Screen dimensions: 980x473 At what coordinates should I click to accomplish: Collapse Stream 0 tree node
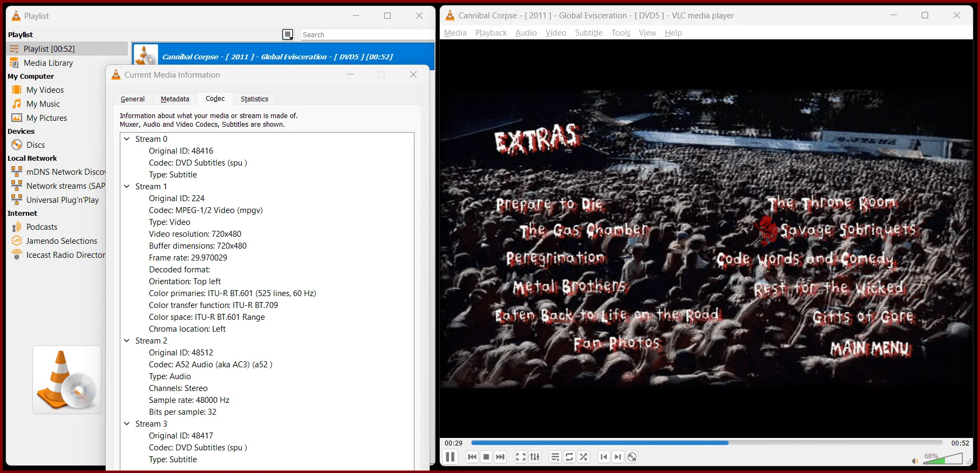tap(127, 139)
